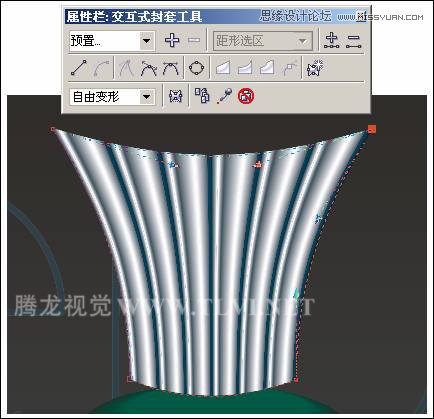Select Convert Curve to Line icon

point(79,68)
